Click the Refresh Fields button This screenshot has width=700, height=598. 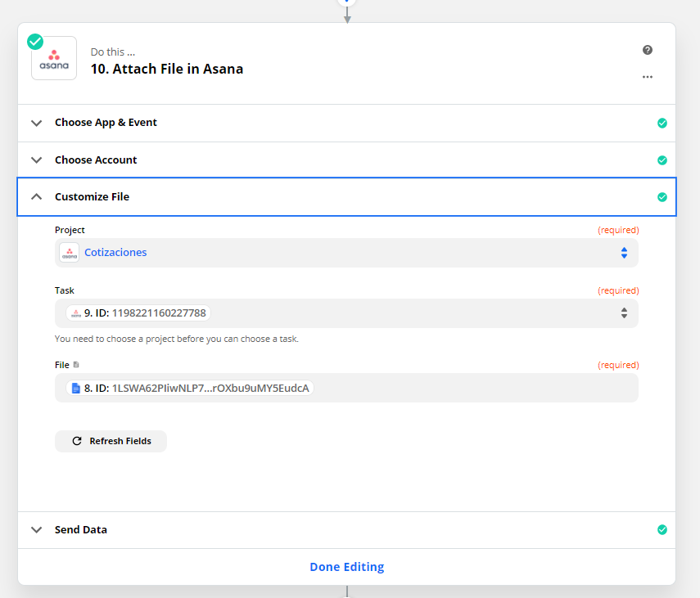111,441
